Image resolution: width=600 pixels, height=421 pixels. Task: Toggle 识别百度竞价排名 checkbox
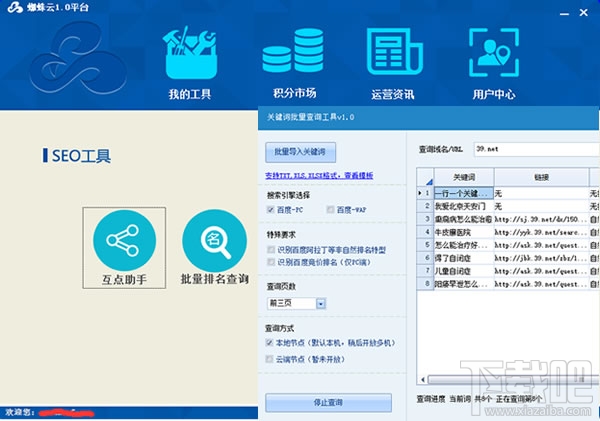click(x=271, y=262)
